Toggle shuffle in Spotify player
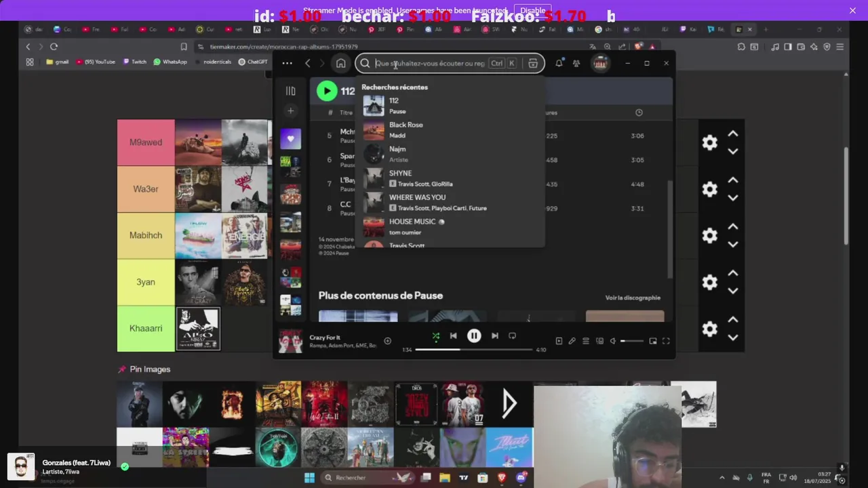The width and height of the screenshot is (868, 488). (435, 335)
